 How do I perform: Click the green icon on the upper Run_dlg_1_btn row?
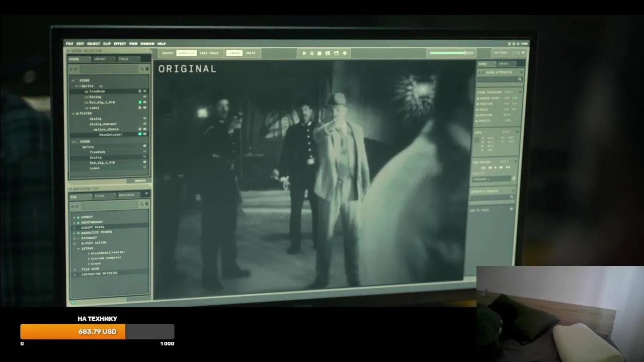pos(140,102)
